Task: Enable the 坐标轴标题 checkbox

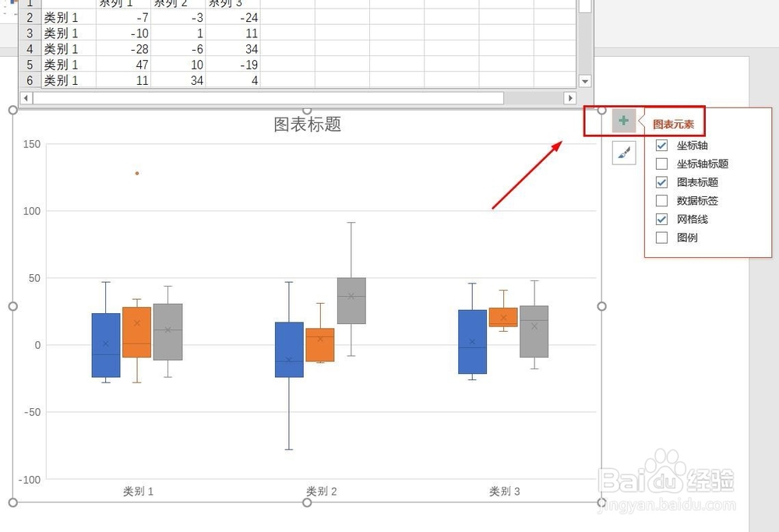Action: [x=663, y=164]
